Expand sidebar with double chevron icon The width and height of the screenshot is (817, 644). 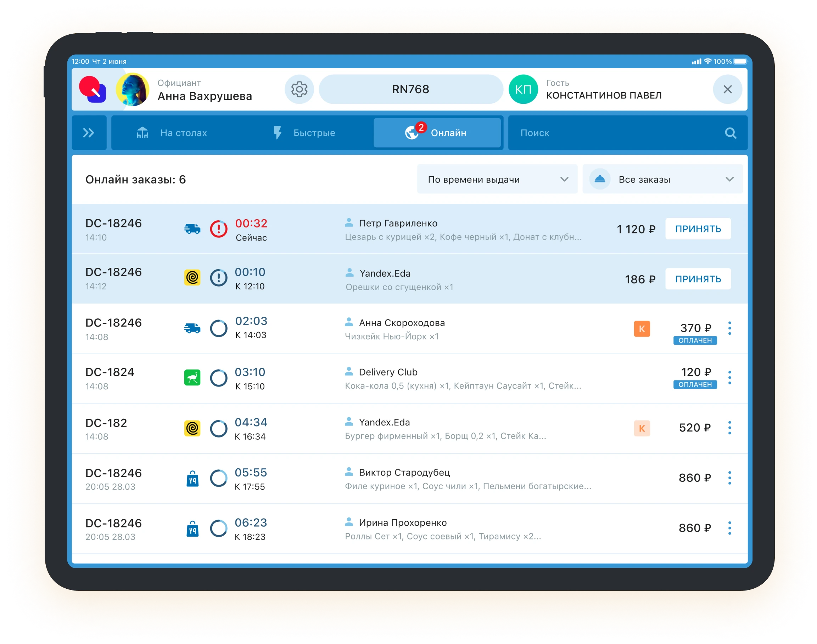click(89, 133)
